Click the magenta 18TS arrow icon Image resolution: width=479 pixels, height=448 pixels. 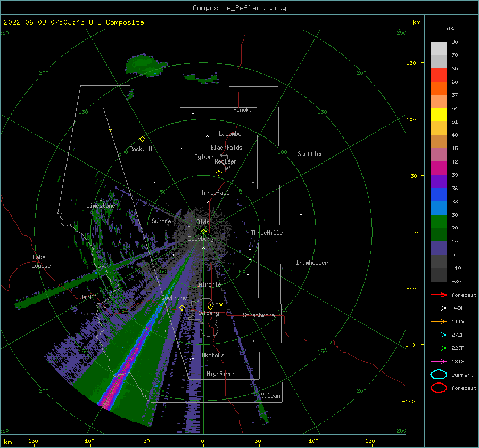439,362
